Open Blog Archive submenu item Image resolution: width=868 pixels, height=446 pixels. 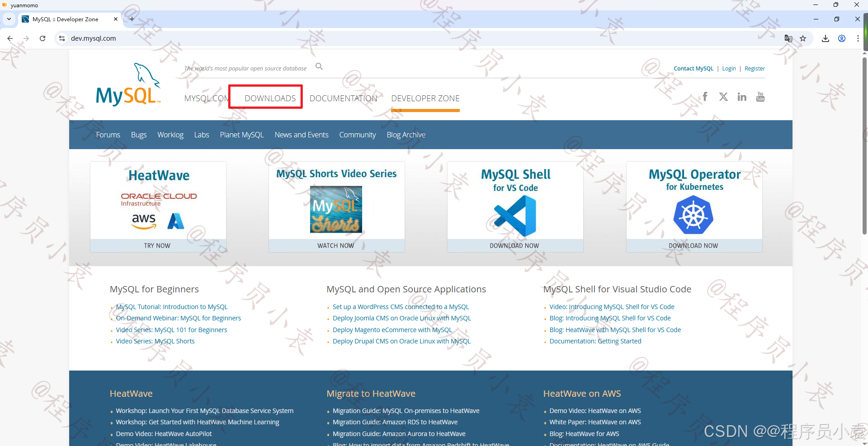(x=406, y=135)
